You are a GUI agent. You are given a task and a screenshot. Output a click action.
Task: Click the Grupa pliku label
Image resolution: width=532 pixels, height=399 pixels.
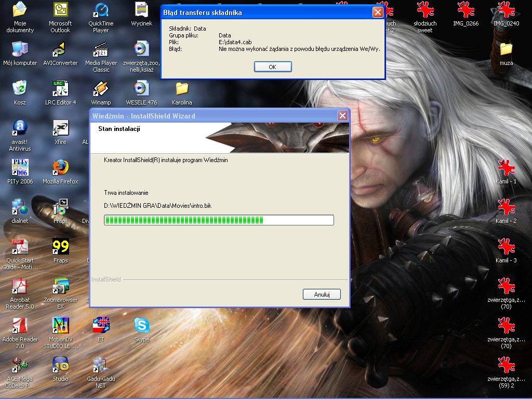tap(183, 35)
